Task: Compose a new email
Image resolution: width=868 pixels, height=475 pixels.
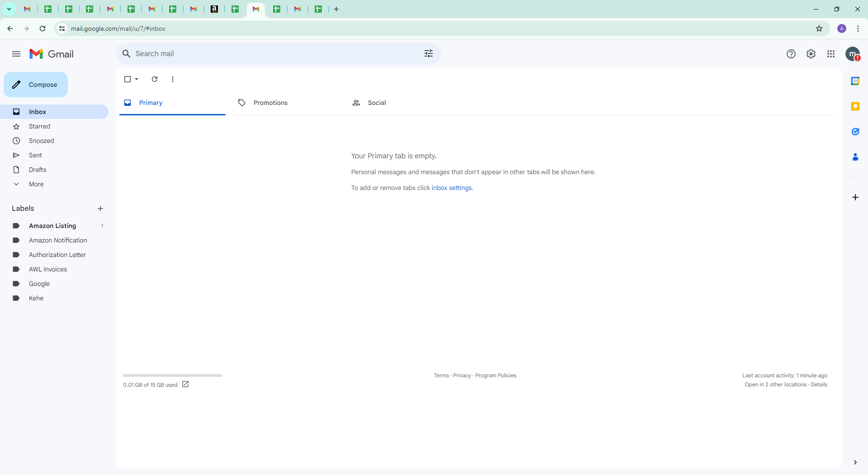Action: (36, 85)
